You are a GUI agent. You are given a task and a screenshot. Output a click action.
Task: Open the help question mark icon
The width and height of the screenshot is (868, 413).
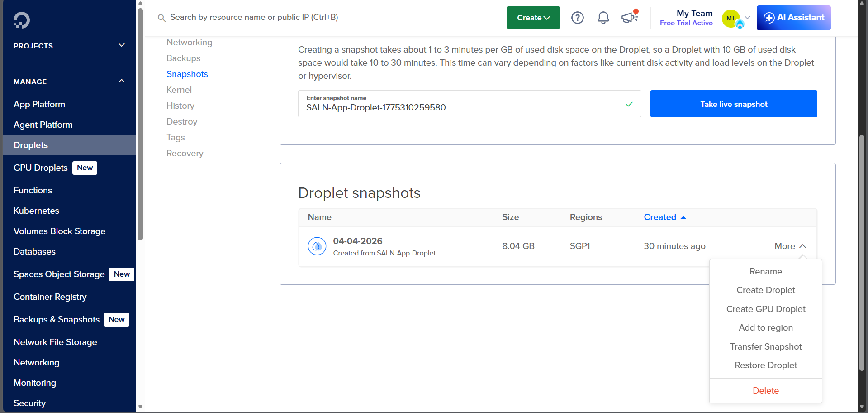point(577,18)
